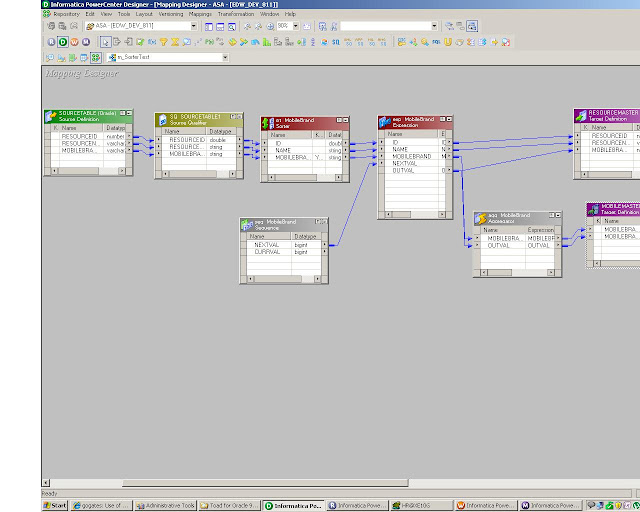Screen dimensions: 640x512
Task: Click the main canvas horizontal scrollbar thumb
Action: 265,483
